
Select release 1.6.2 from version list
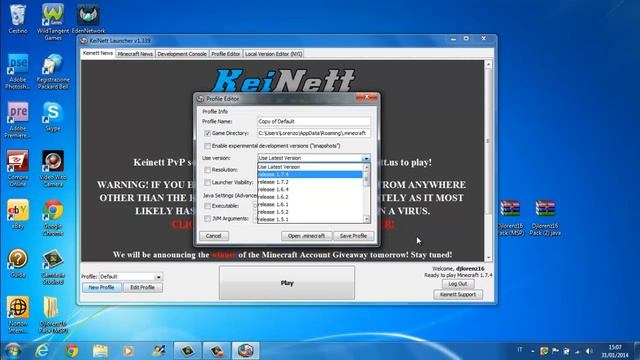tap(309, 197)
